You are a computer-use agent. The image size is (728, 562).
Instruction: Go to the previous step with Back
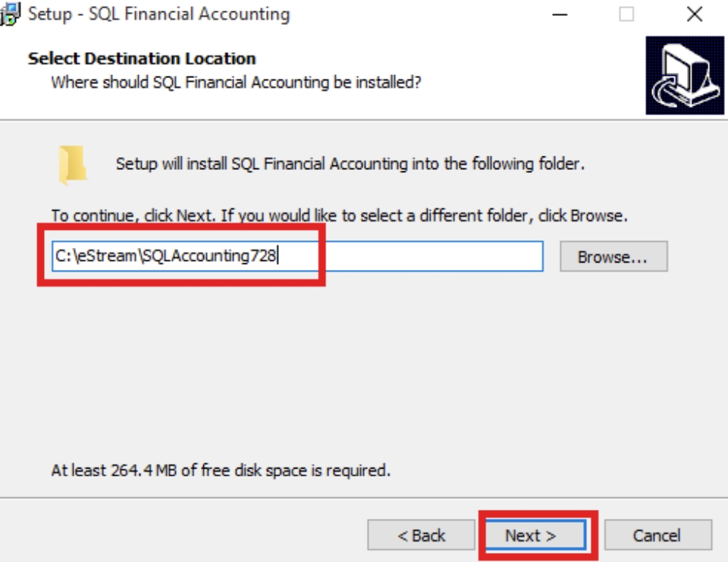tap(422, 535)
